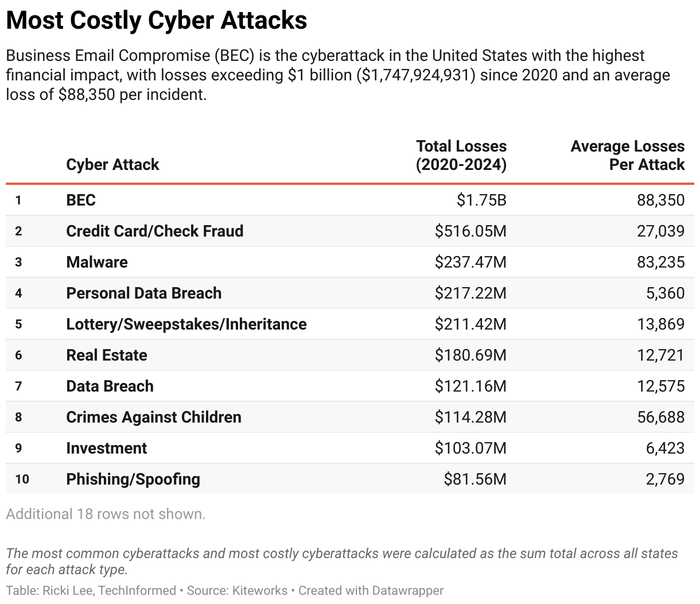Select the Investment row name

pyautogui.click(x=107, y=448)
